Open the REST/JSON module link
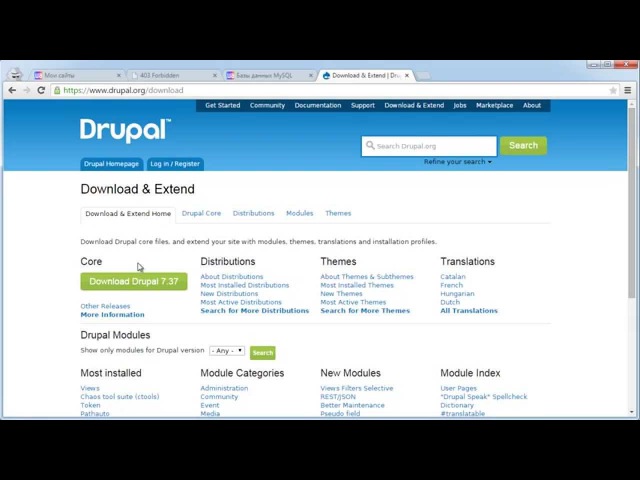Screen dimensions: 640x480 coord(338,397)
